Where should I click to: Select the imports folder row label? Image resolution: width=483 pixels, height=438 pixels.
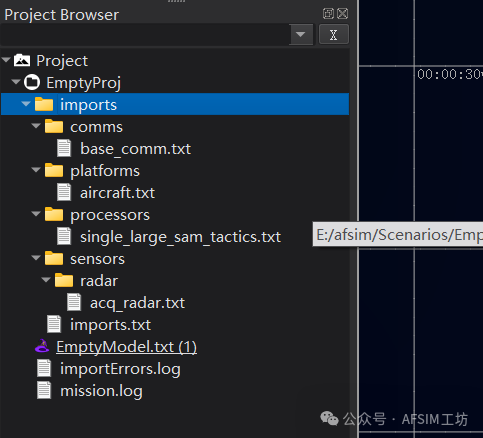(88, 105)
